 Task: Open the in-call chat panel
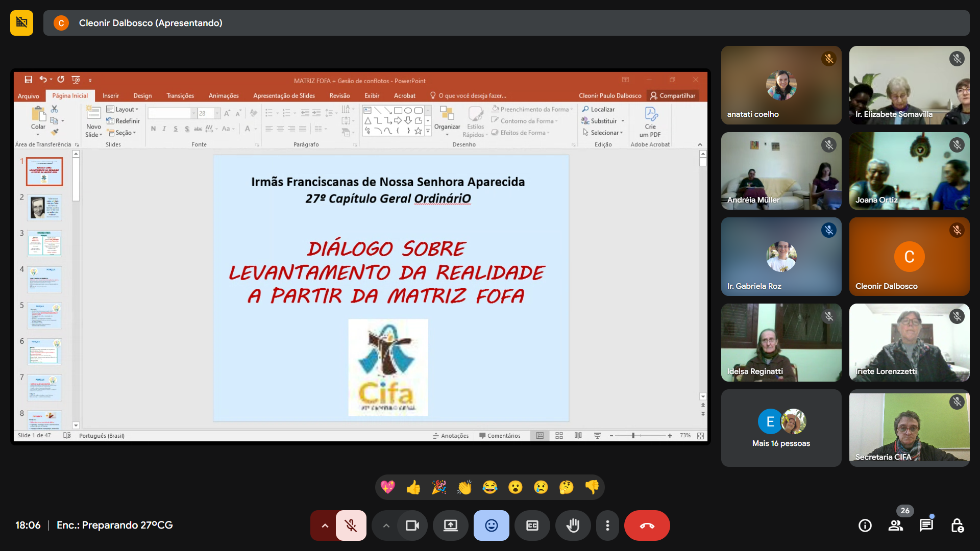pos(926,525)
